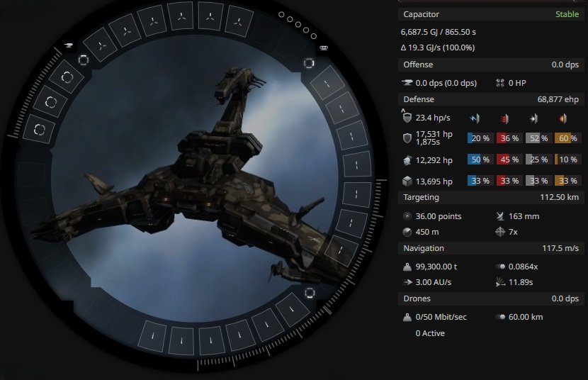Click the Δ 19.3 GJ/s (100.0%) readout
Screen dimensions: 588x380
click(x=438, y=47)
